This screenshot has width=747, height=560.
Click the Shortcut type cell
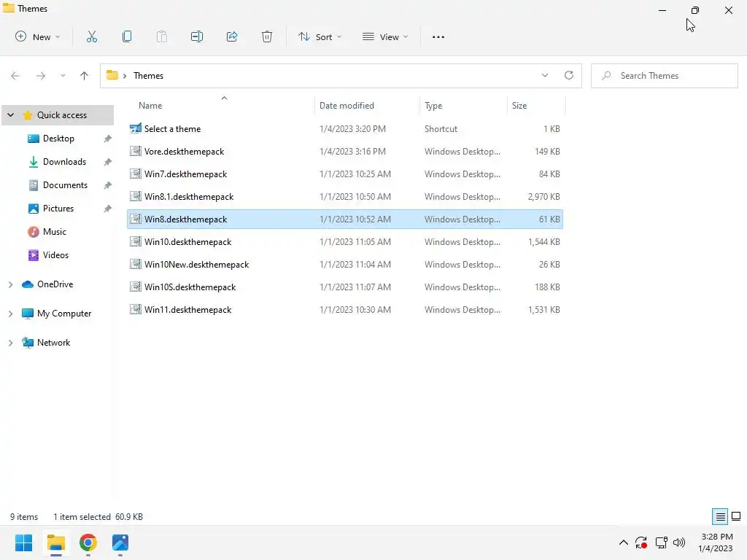pos(441,128)
